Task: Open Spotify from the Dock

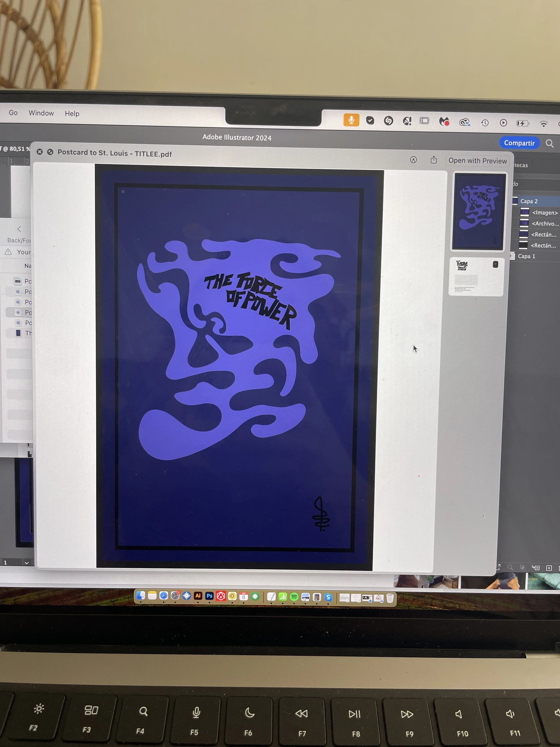Action: pyautogui.click(x=294, y=597)
